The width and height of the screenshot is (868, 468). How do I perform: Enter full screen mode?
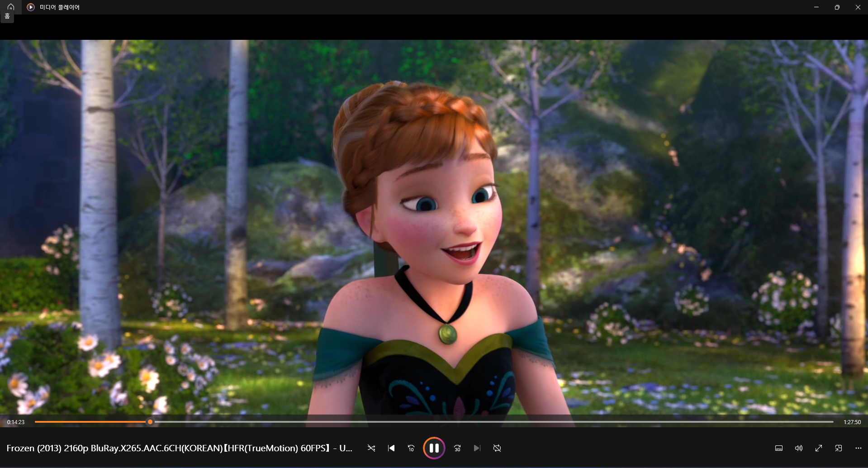click(x=819, y=448)
